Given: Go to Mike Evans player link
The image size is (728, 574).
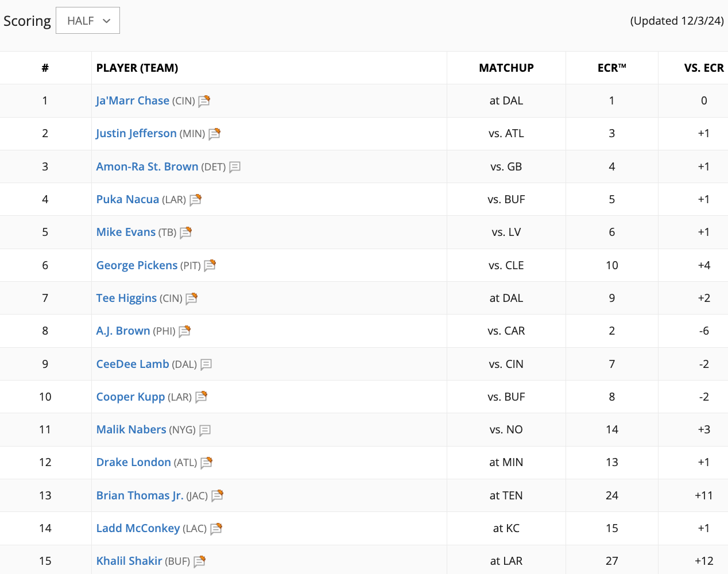Looking at the screenshot, I should pyautogui.click(x=126, y=232).
